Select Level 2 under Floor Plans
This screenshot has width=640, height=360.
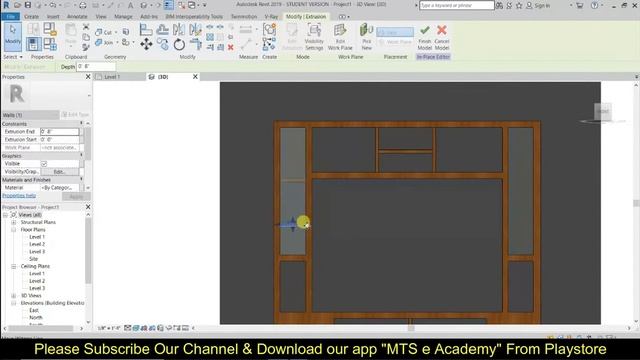pos(37,244)
